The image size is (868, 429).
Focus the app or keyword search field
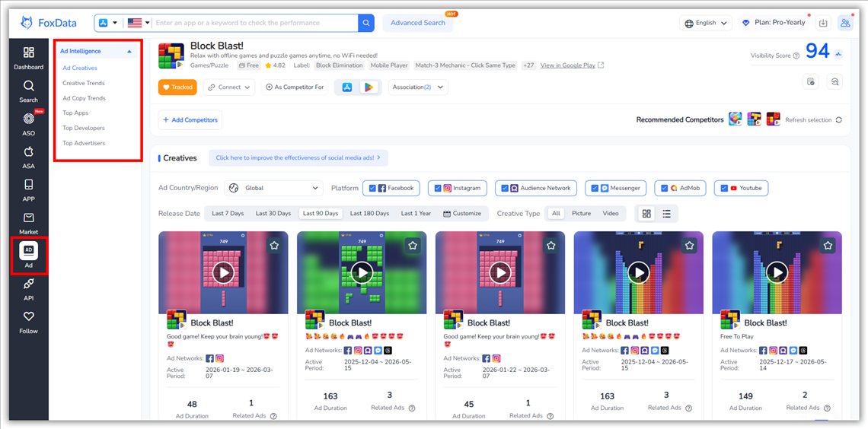[255, 23]
